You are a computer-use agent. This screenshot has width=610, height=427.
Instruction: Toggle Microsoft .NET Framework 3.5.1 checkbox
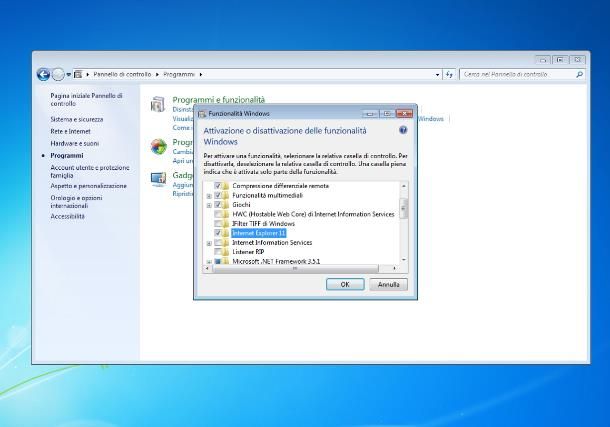click(218, 261)
